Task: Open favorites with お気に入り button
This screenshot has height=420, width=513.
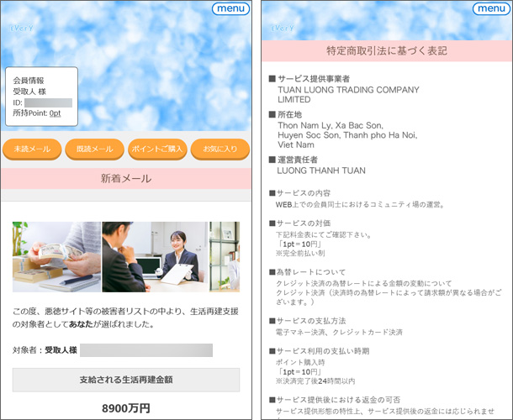Action: [219, 149]
